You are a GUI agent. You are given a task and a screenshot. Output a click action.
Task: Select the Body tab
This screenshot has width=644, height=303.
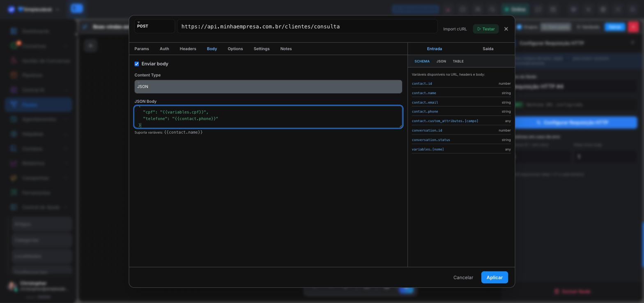[212, 49]
